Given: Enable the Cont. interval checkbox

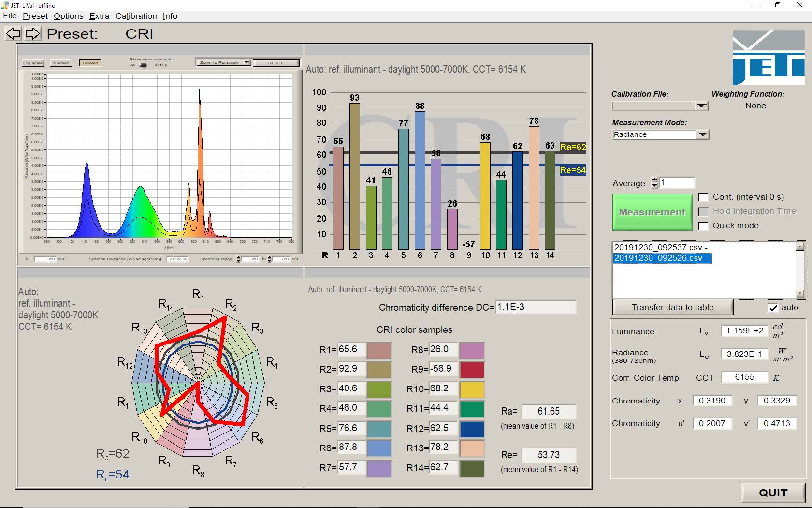Looking at the screenshot, I should point(704,197).
